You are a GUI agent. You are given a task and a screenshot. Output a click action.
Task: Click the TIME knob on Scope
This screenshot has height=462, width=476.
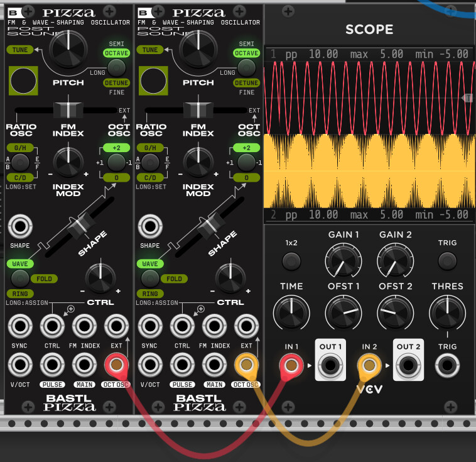click(291, 313)
